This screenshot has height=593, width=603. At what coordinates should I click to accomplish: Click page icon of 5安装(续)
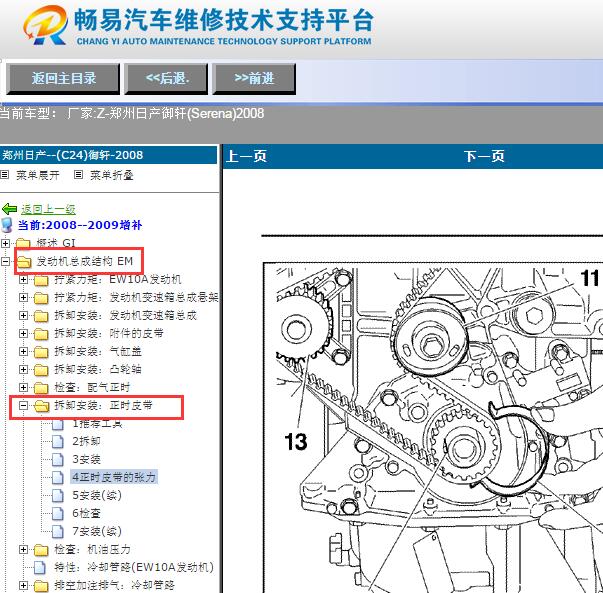click(58, 495)
